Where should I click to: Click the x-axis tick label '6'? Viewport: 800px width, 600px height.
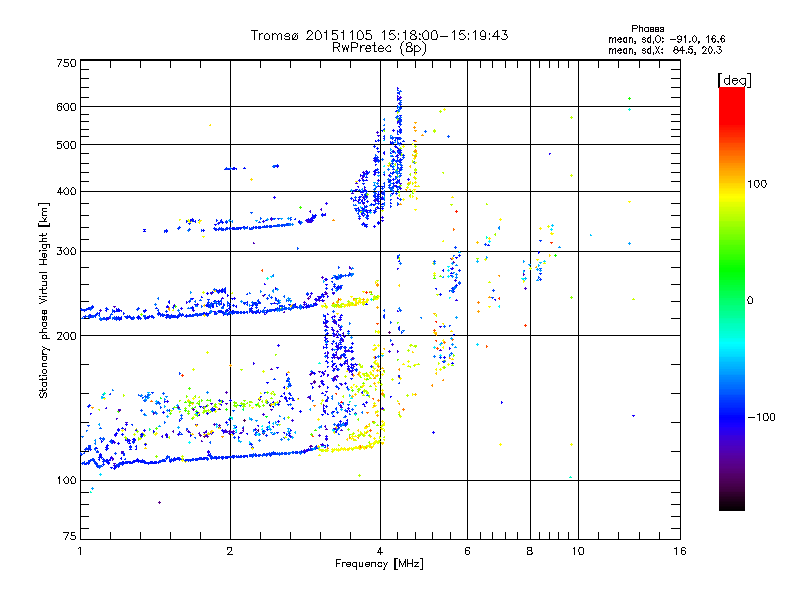pyautogui.click(x=467, y=551)
